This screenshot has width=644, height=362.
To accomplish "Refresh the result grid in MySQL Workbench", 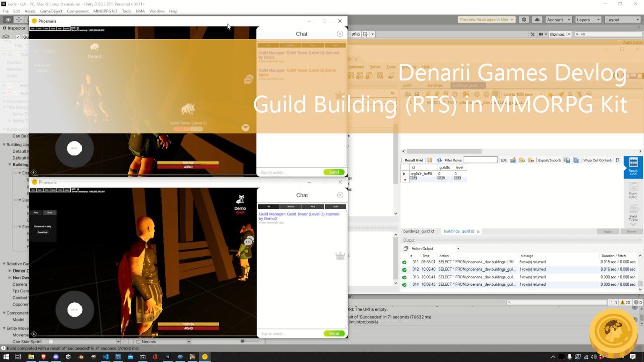I will coord(439,160).
